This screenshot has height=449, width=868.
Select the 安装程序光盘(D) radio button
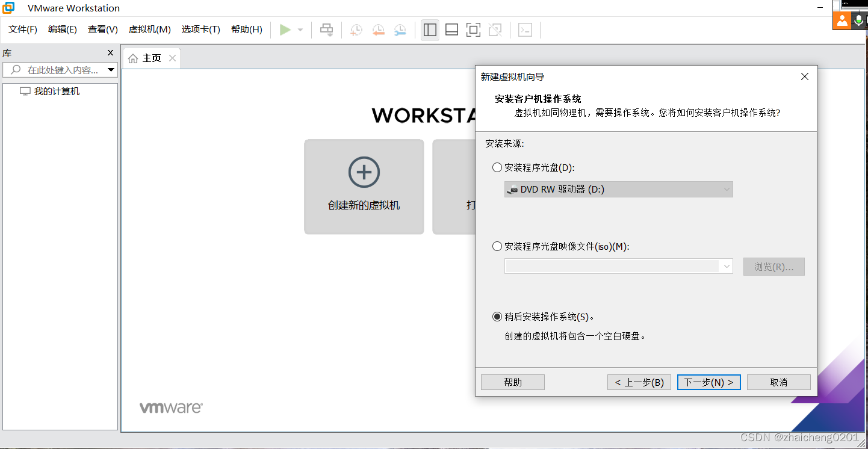(x=497, y=167)
